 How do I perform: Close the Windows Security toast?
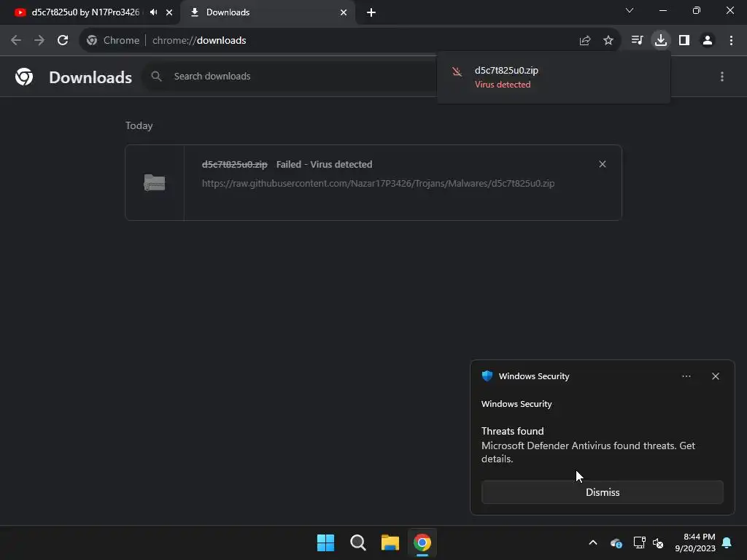coord(716,376)
